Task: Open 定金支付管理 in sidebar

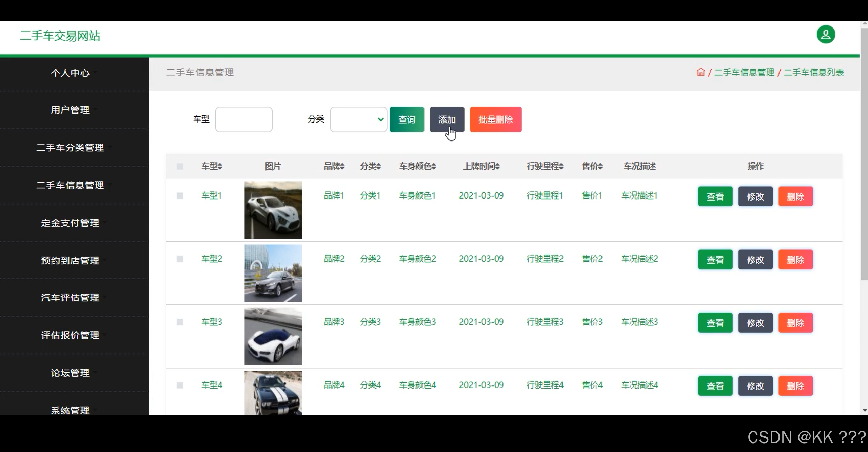Action: (70, 223)
